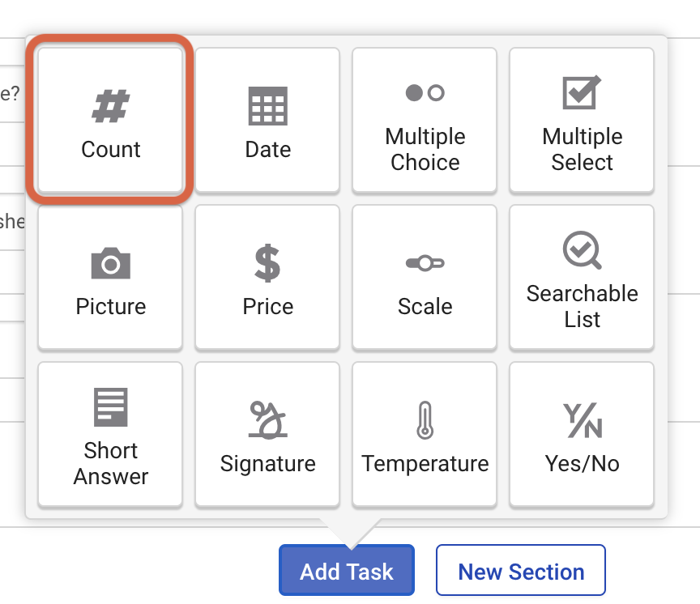
Task: Click the Add Task button
Action: pos(347,570)
